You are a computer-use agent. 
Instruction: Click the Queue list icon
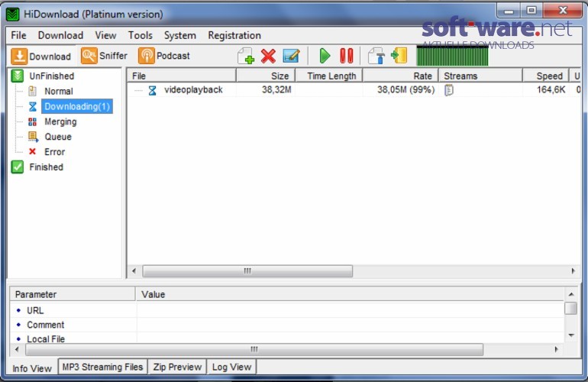[x=33, y=137]
